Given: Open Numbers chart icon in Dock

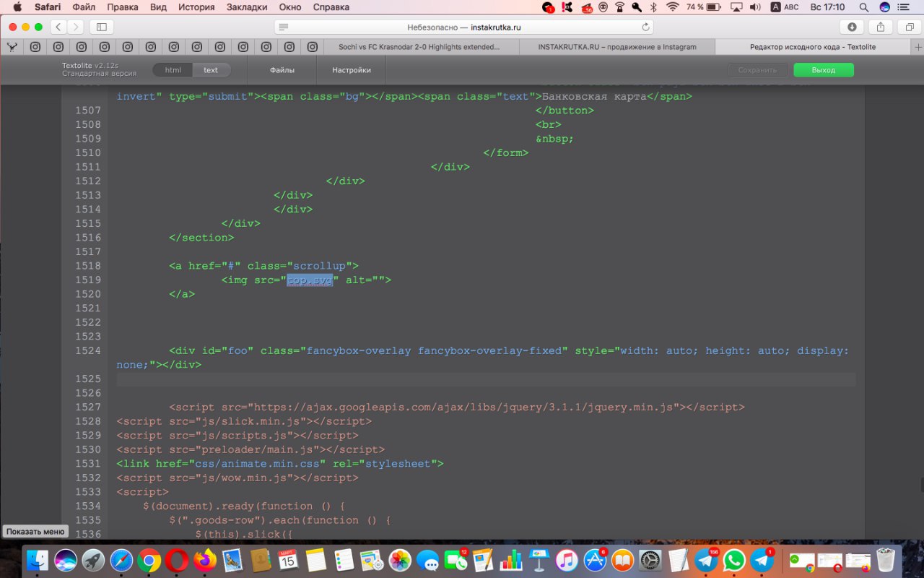Looking at the screenshot, I should click(512, 560).
